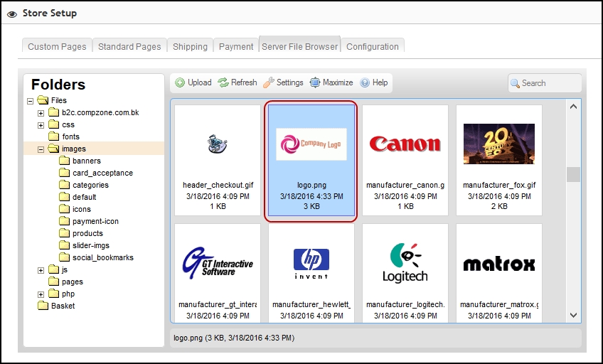This screenshot has width=603, height=364.
Task: Open the banners subfolder
Action: pyautogui.click(x=80, y=161)
